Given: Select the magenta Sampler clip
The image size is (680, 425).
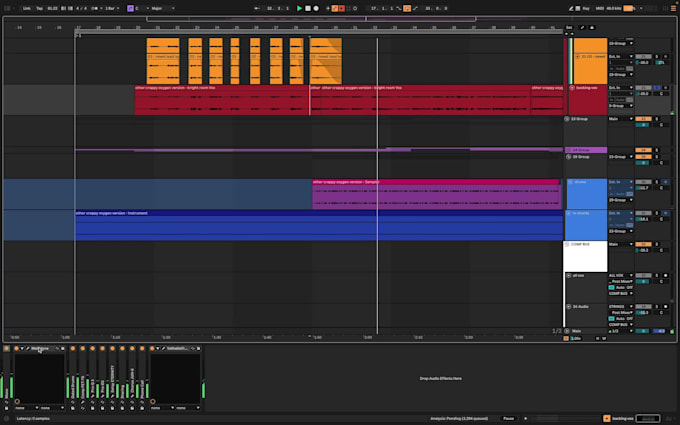Looking at the screenshot, I should point(436,195).
